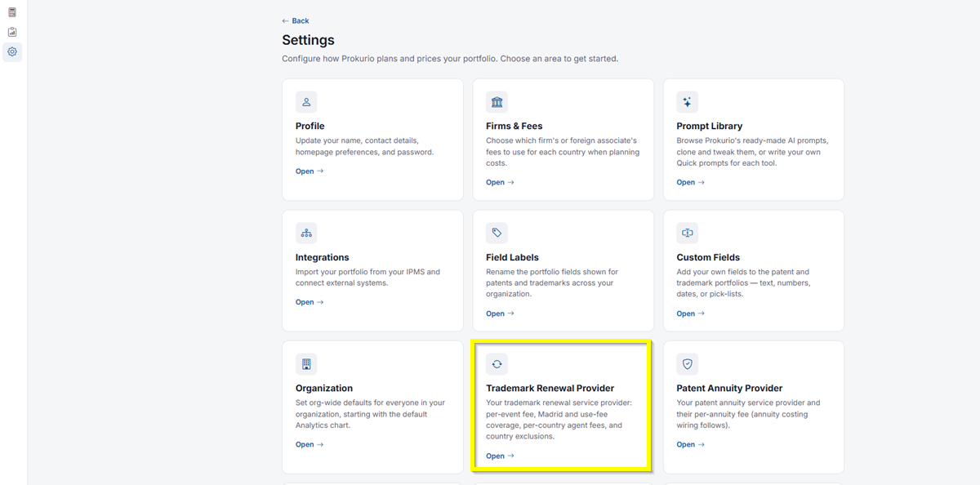
Task: Click the 'Browse Prokurio's ready-made AI prompts' description
Action: (x=751, y=152)
